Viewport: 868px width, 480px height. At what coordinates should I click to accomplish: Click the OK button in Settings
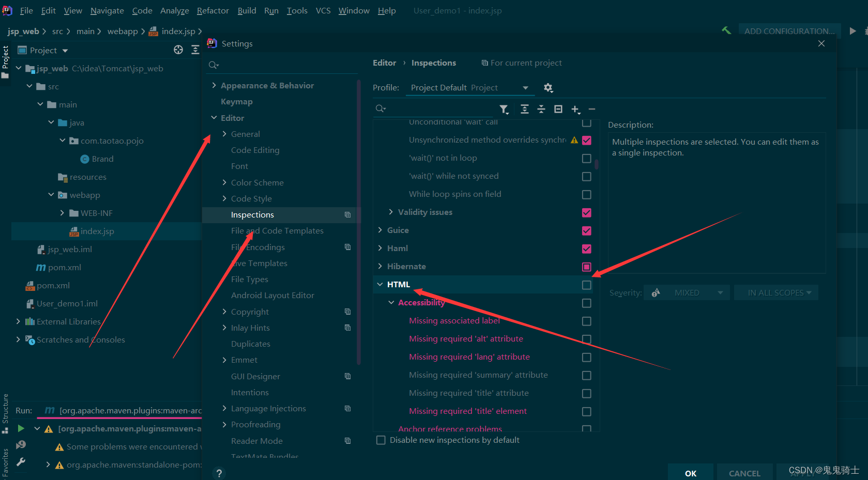pos(691,472)
